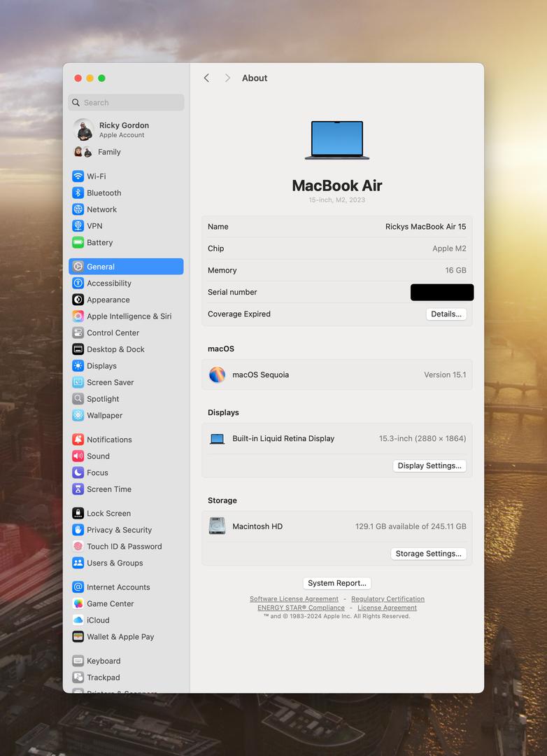Viewport: 547px width, 756px height.
Task: Click the General gear icon
Action: 78,267
